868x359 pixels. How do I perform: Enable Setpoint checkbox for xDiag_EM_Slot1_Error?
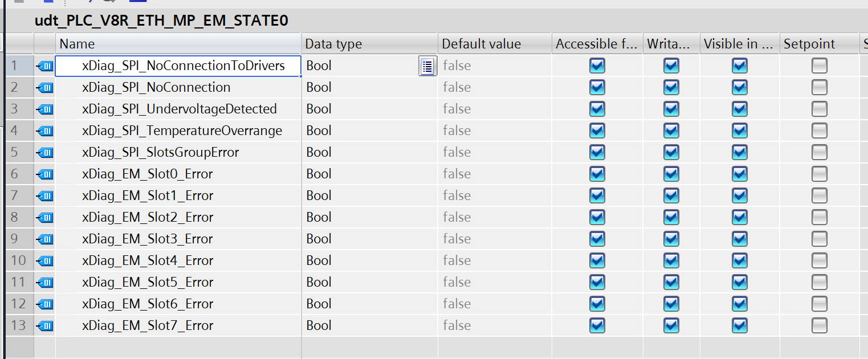[x=819, y=196]
